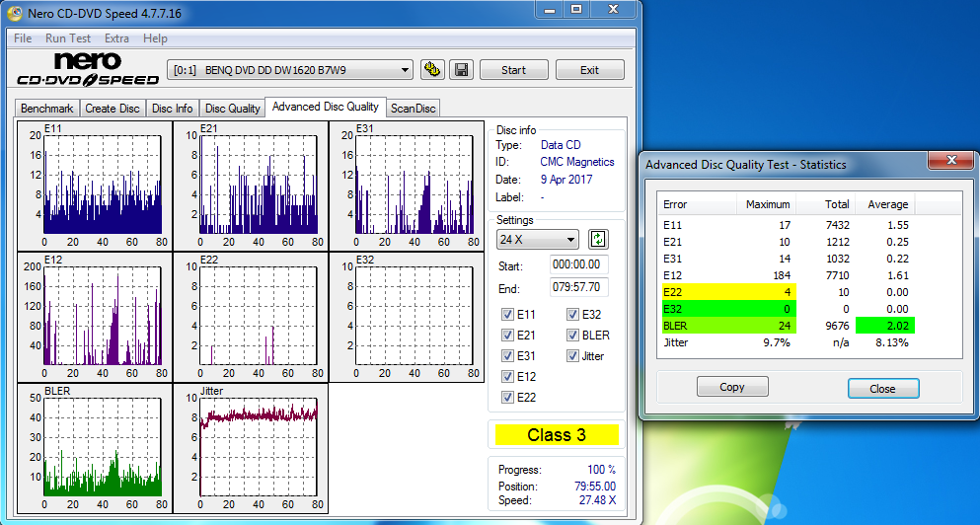Viewport: 980px width, 525px height.
Task: Toggle the E12 checkbox
Action: pyautogui.click(x=507, y=376)
